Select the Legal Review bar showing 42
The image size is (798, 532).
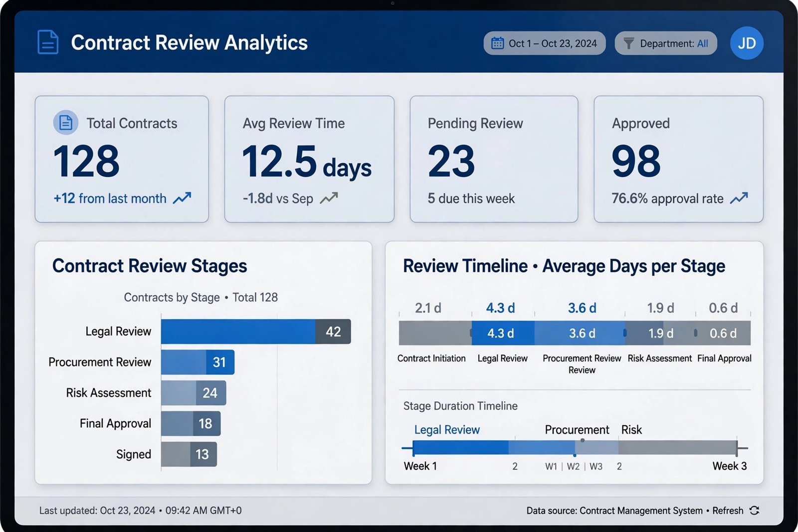click(256, 332)
